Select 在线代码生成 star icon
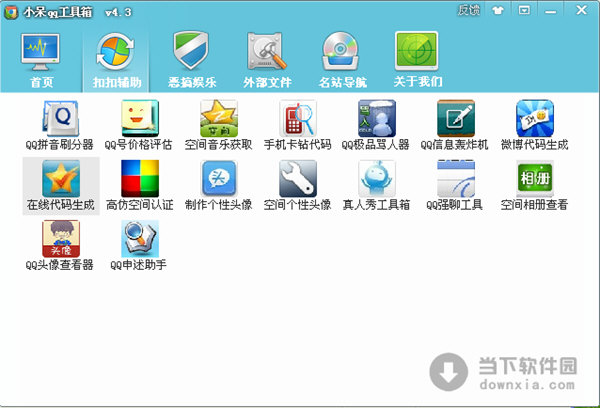The width and height of the screenshot is (600, 408). (x=61, y=178)
